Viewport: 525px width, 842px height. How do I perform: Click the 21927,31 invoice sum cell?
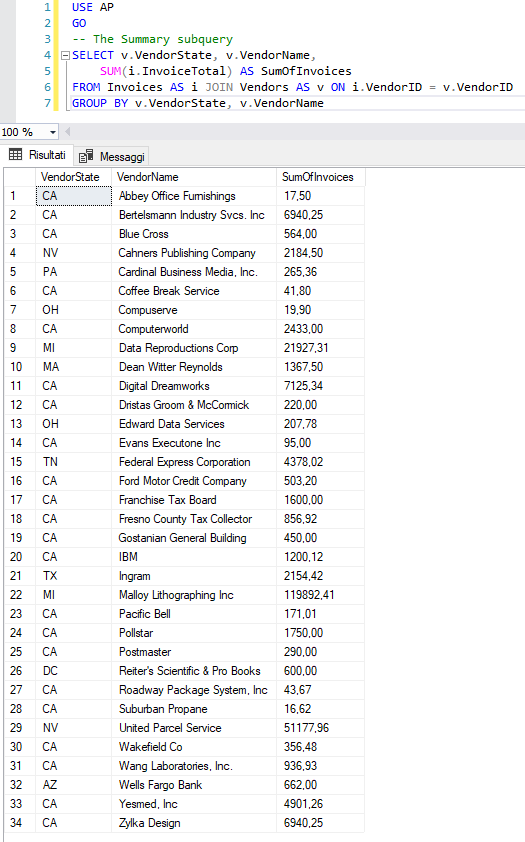coord(320,348)
